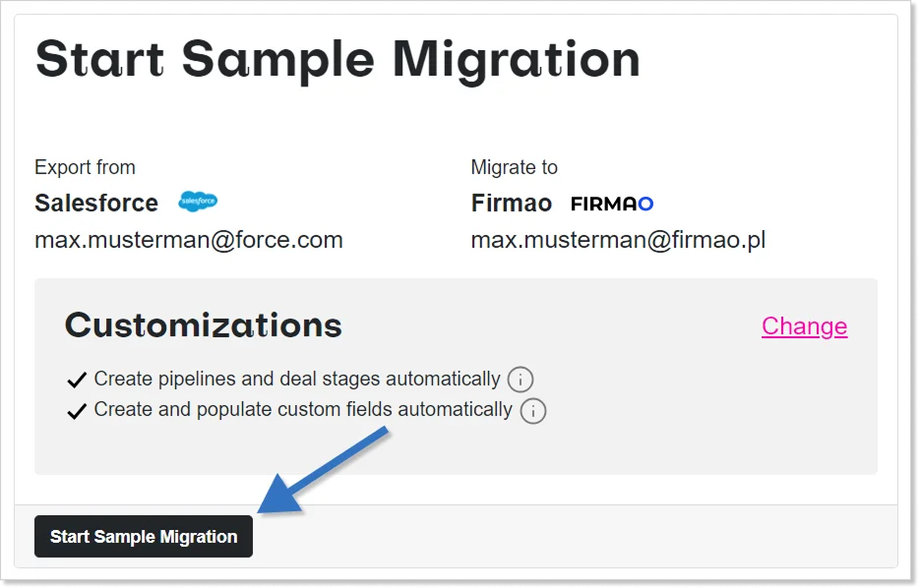Toggle the custom fields checkmark
The image size is (919, 588).
(77, 411)
